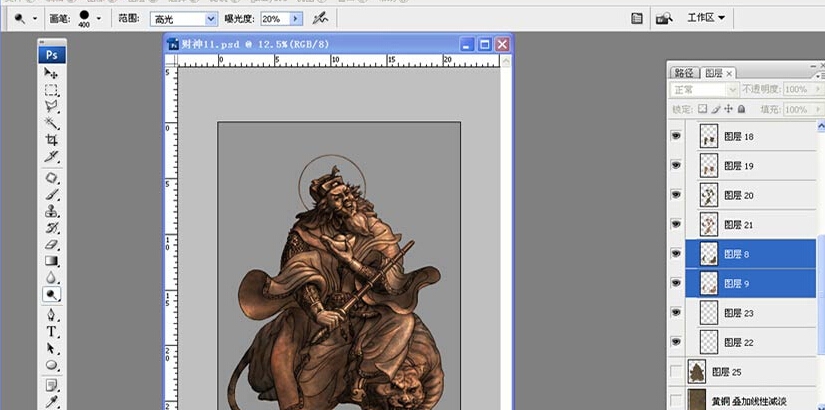Open the tool preset dropdown arrow
The image size is (825, 410).
tap(35, 18)
